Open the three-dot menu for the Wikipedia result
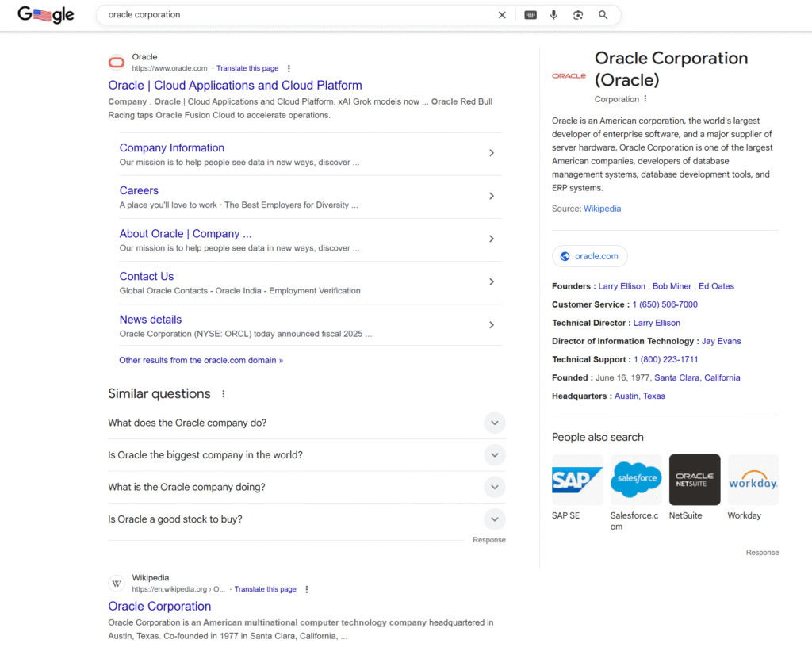This screenshot has height=651, width=812. (307, 589)
